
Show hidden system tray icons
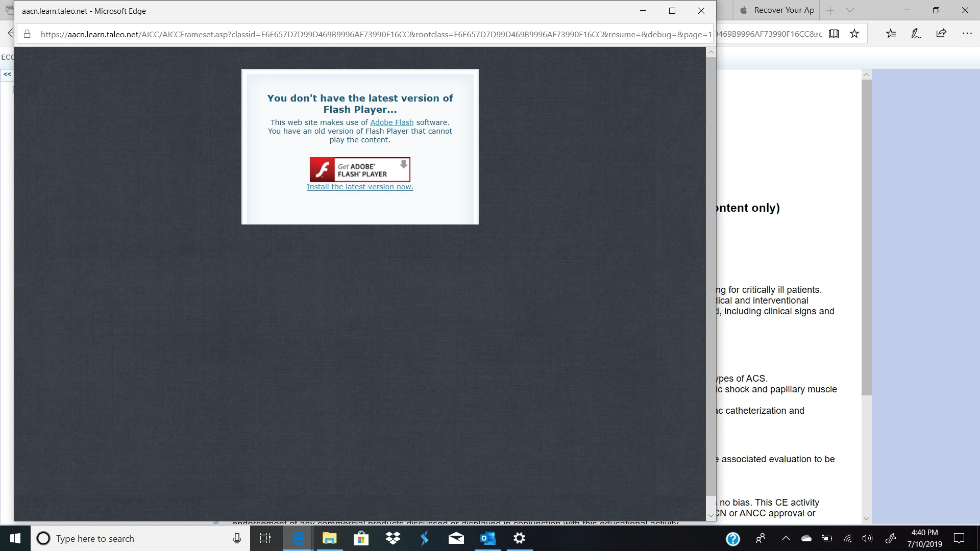(786, 538)
